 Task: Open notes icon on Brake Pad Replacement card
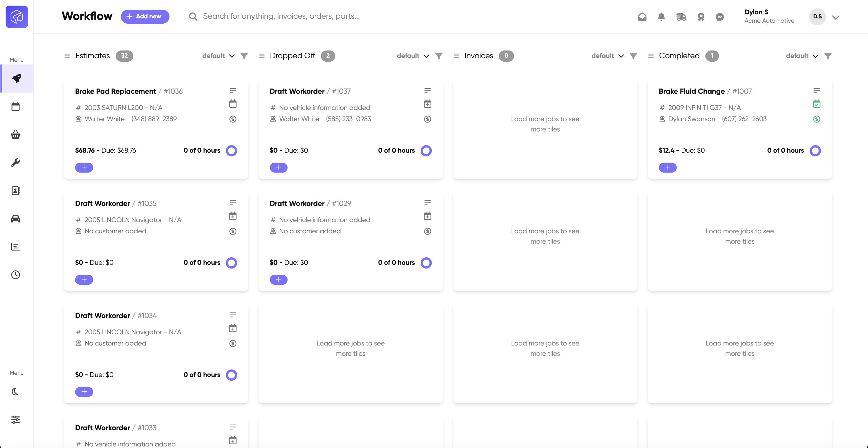233,91
